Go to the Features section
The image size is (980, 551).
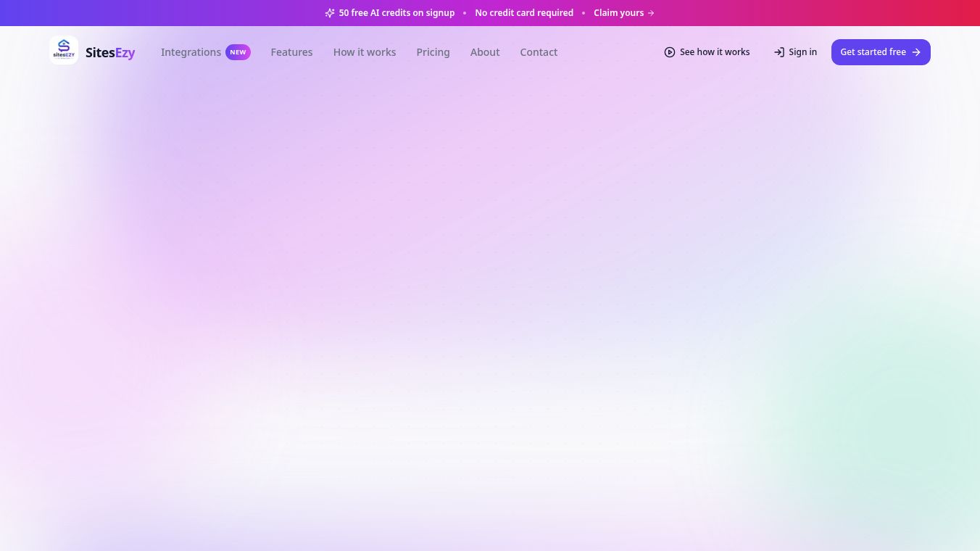[x=291, y=52]
